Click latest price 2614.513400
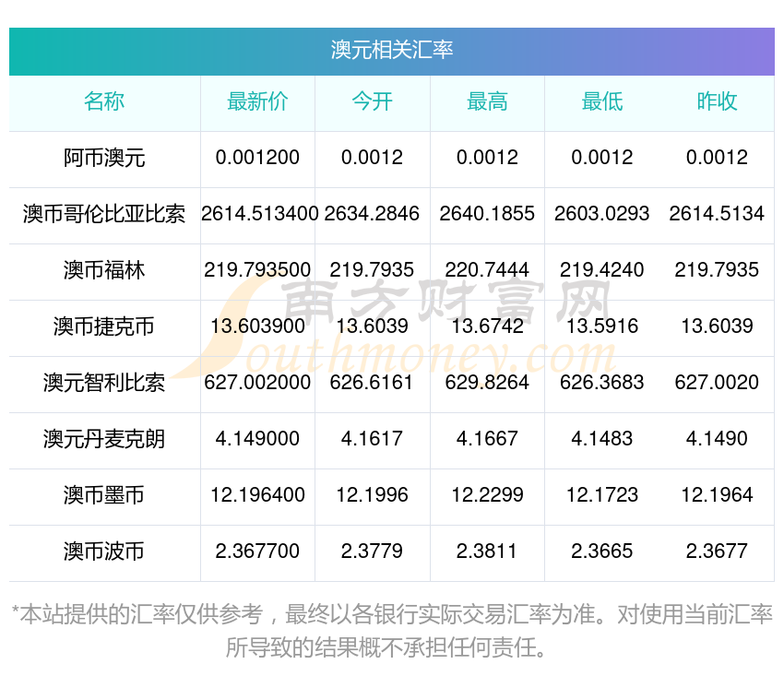The image size is (784, 676). pos(259,214)
